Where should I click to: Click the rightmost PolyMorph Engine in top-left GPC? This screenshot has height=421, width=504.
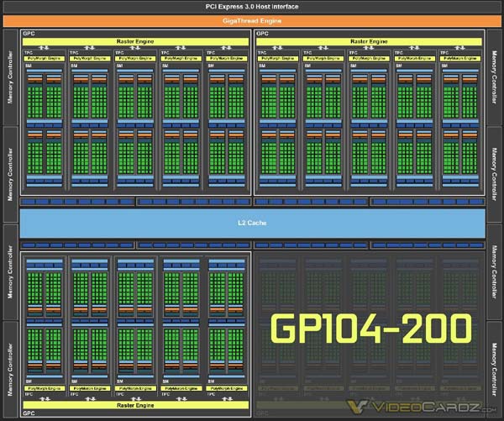pyautogui.click(x=227, y=59)
